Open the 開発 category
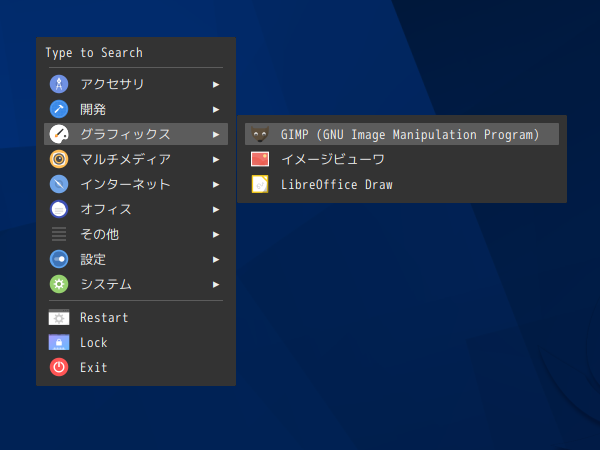600x450 pixels. 136,109
